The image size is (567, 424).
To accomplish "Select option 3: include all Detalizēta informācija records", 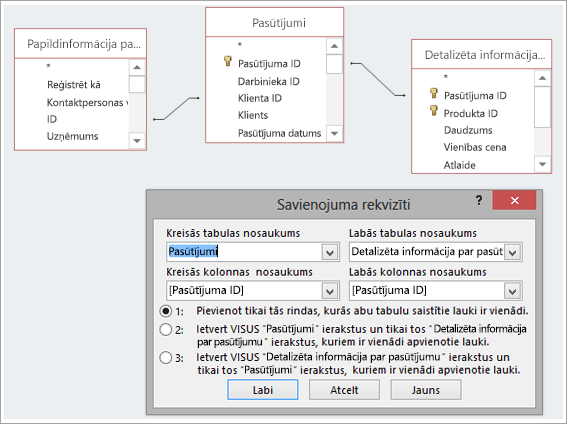I will tap(166, 357).
